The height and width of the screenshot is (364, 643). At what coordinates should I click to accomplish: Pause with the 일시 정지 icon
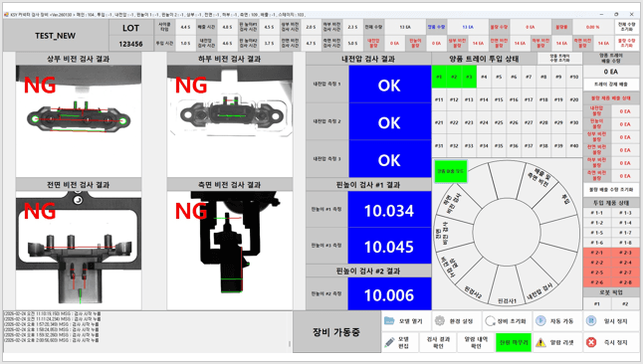coord(591,321)
